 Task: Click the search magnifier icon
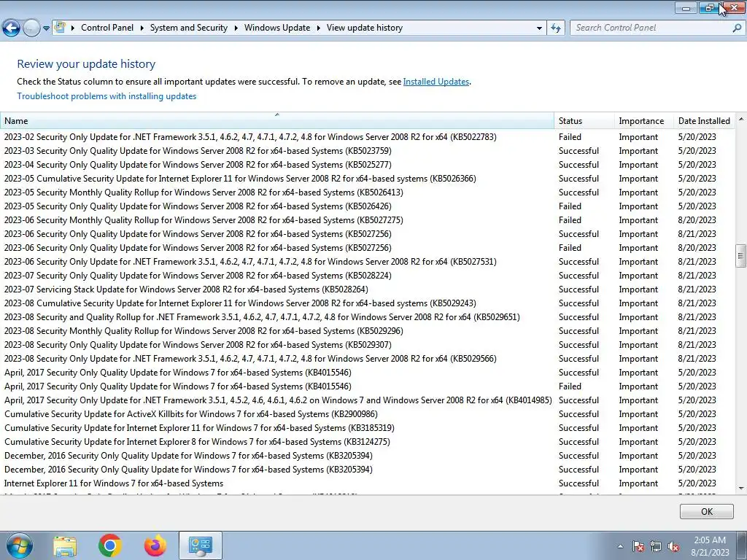[737, 28]
